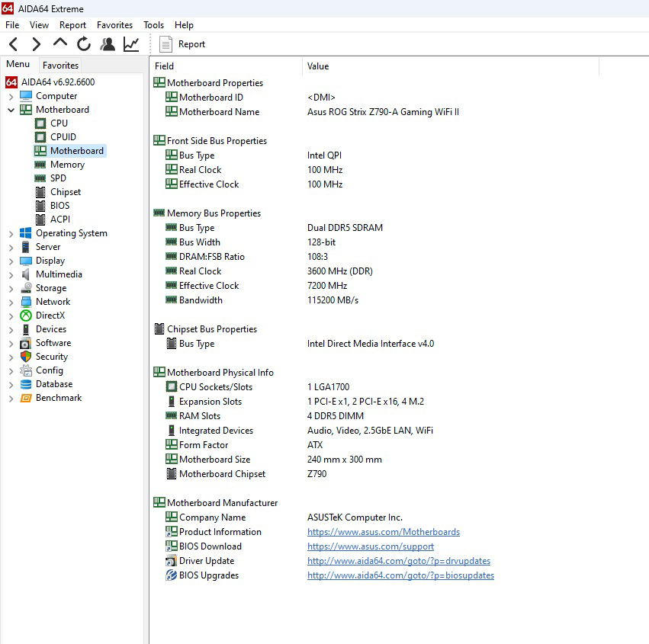The image size is (649, 644).
Task: Expand the Operating System node
Action: click(x=11, y=234)
